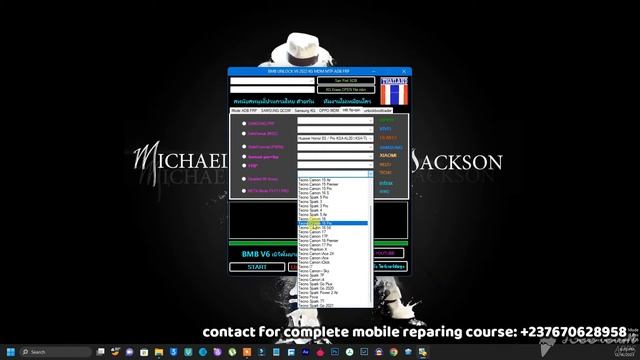Viewport: 640px width, 360px height.
Task: Click the TECNO brand label
Action: coord(385,173)
